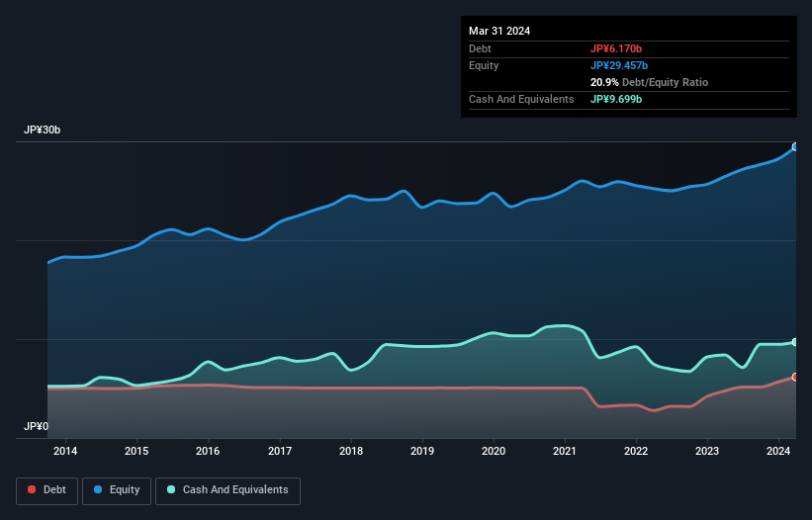Click the Debt endpoint marker on chart
The height and width of the screenshot is (520, 812).
[795, 377]
